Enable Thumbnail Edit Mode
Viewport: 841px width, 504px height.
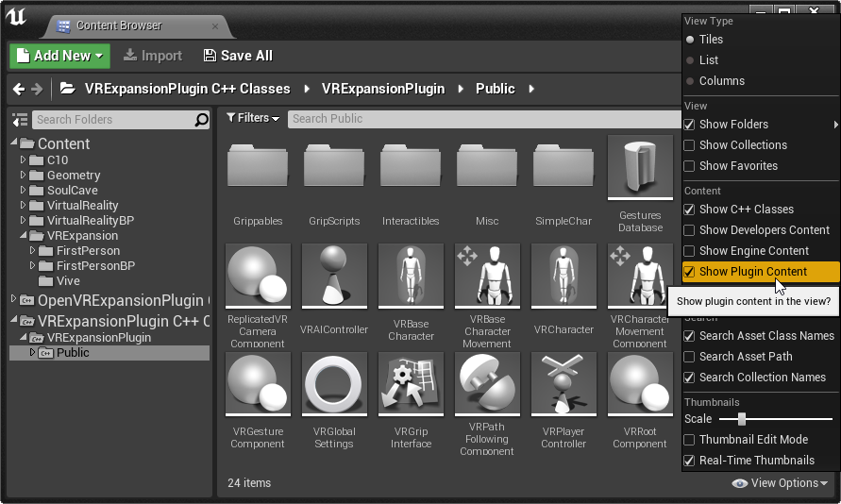[689, 440]
